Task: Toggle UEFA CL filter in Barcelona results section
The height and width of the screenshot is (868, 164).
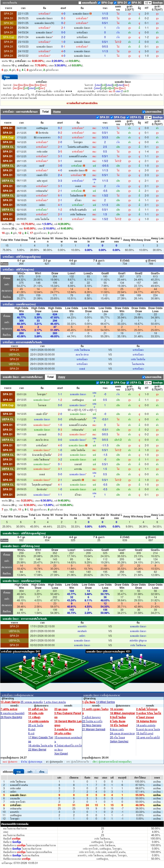Action: click(128, 117)
